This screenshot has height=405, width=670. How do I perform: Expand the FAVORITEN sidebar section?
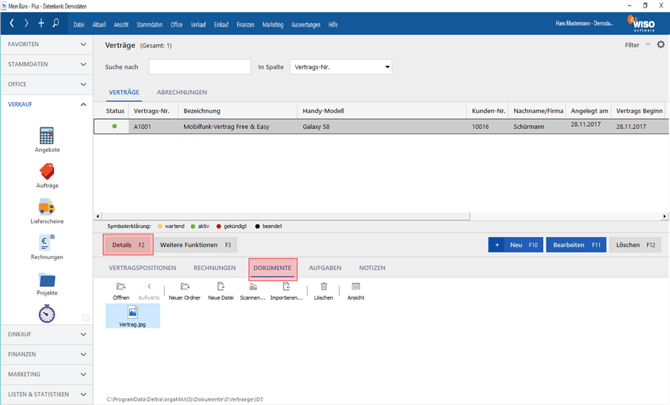46,45
